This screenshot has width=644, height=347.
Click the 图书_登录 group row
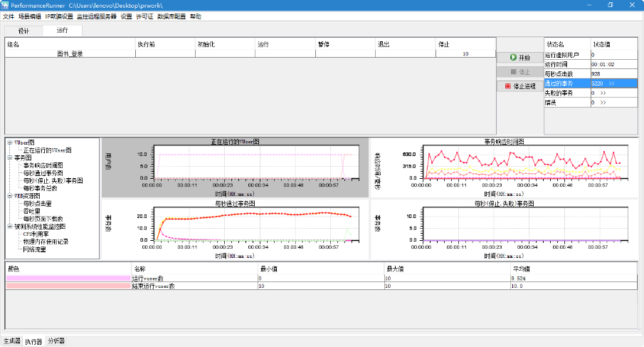250,54
